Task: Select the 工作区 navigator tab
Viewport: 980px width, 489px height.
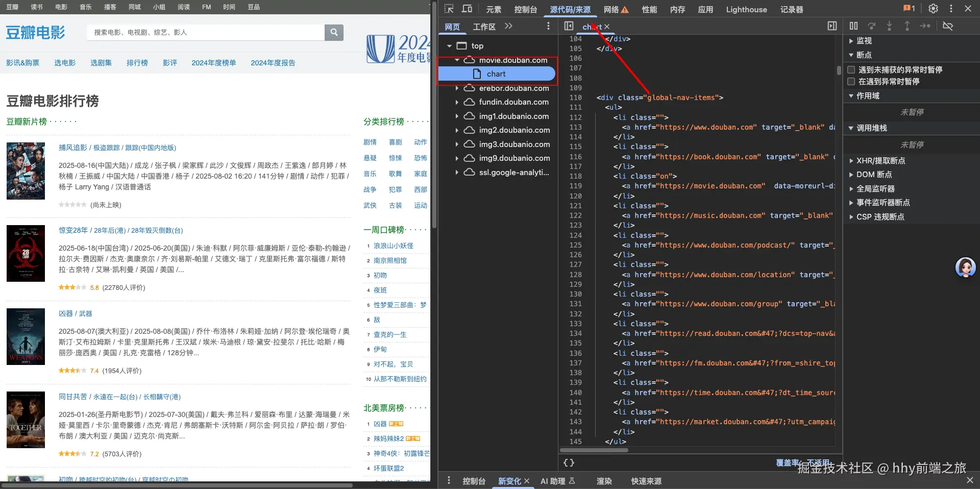Action: click(x=484, y=27)
